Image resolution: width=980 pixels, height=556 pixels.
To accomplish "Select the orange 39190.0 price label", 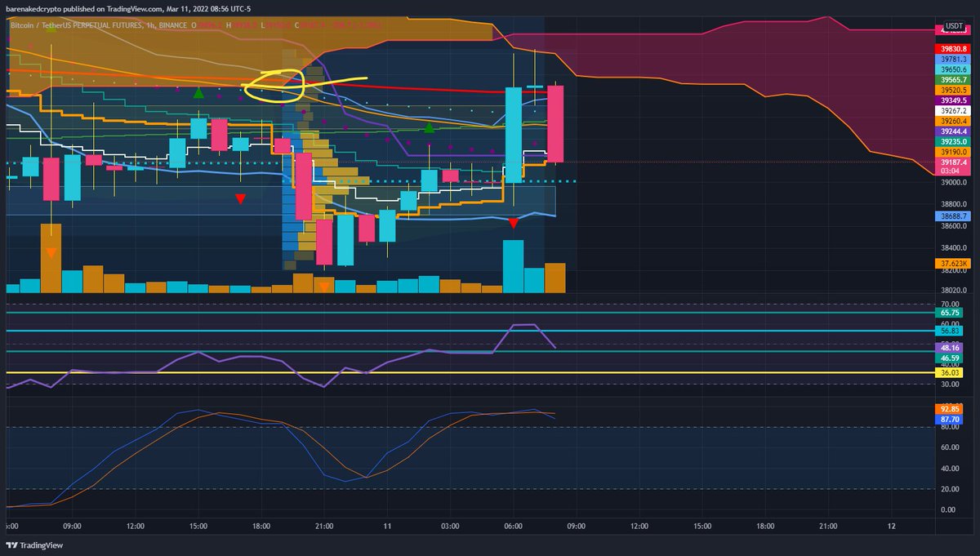I will (x=952, y=151).
